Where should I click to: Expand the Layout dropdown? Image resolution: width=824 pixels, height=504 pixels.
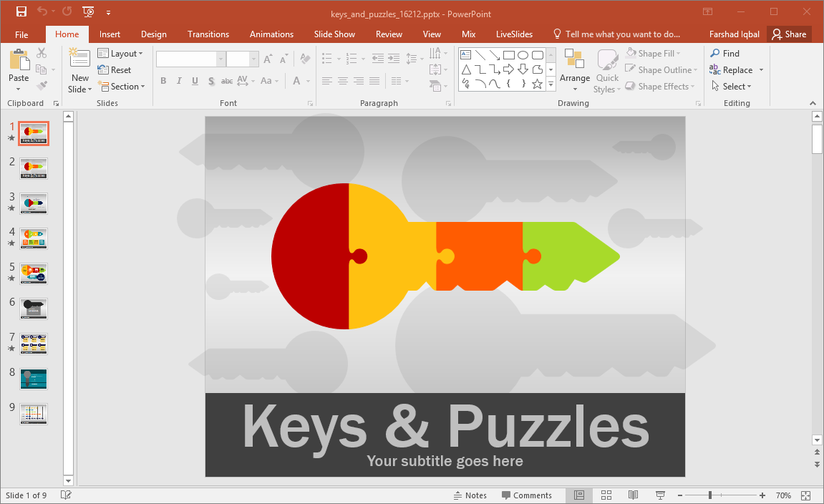(x=120, y=54)
